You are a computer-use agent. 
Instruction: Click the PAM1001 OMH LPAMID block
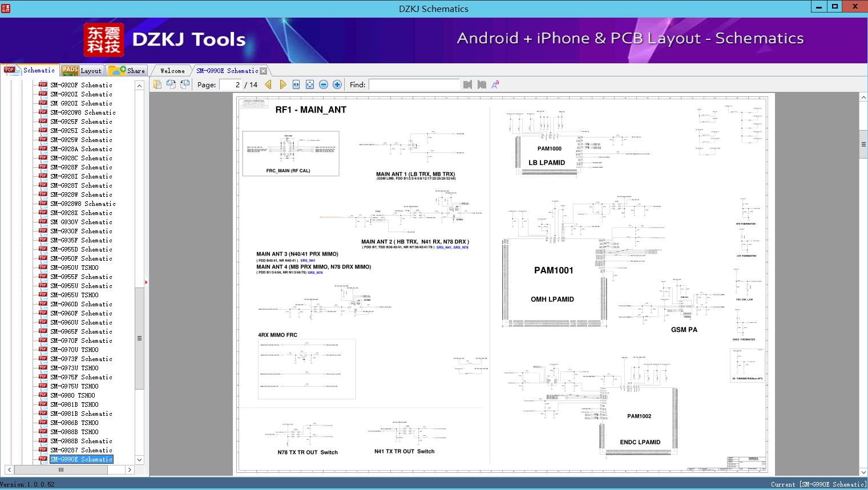click(554, 283)
